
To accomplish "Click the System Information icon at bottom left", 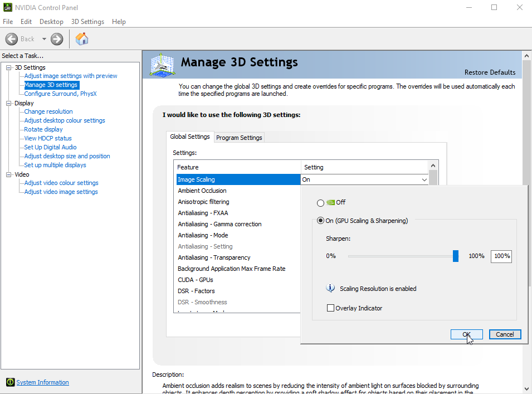I will click(10, 382).
